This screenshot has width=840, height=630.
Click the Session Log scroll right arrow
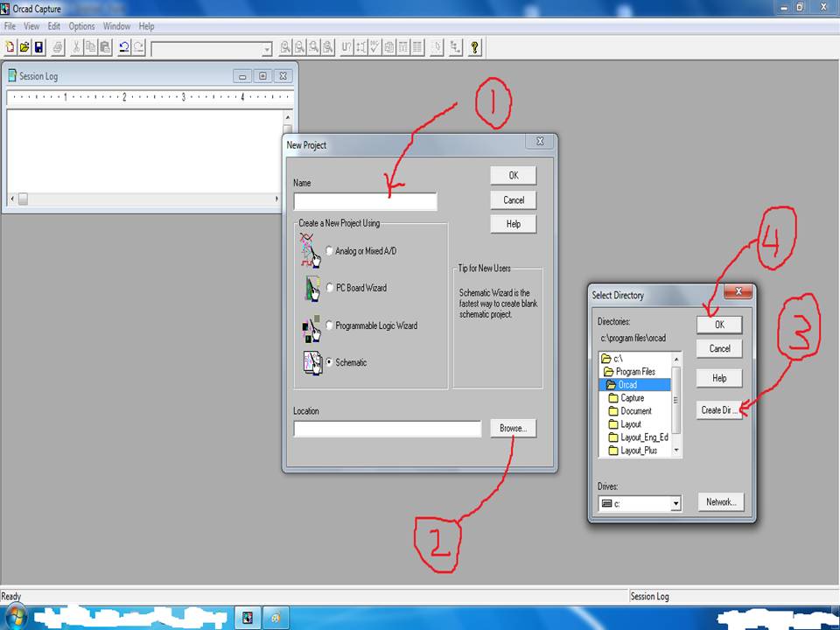276,199
